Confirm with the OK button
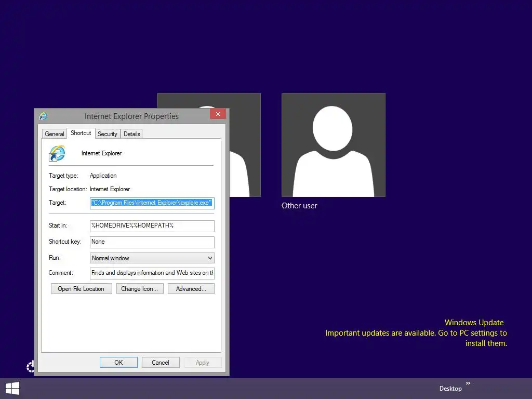Image resolution: width=532 pixels, height=399 pixels. tap(118, 362)
